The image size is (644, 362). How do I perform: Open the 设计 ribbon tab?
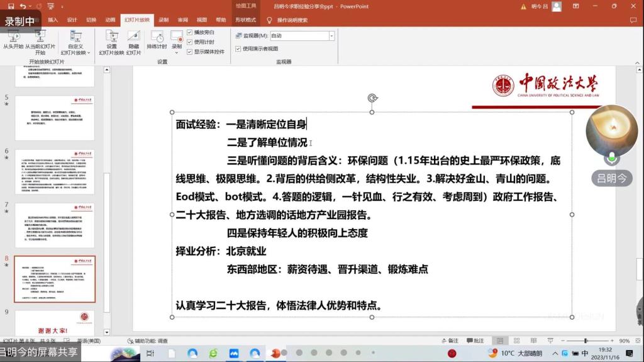72,20
